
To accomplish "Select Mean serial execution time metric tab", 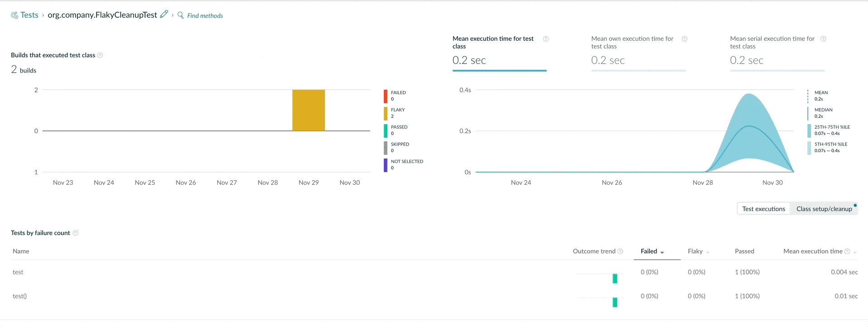I will click(777, 53).
